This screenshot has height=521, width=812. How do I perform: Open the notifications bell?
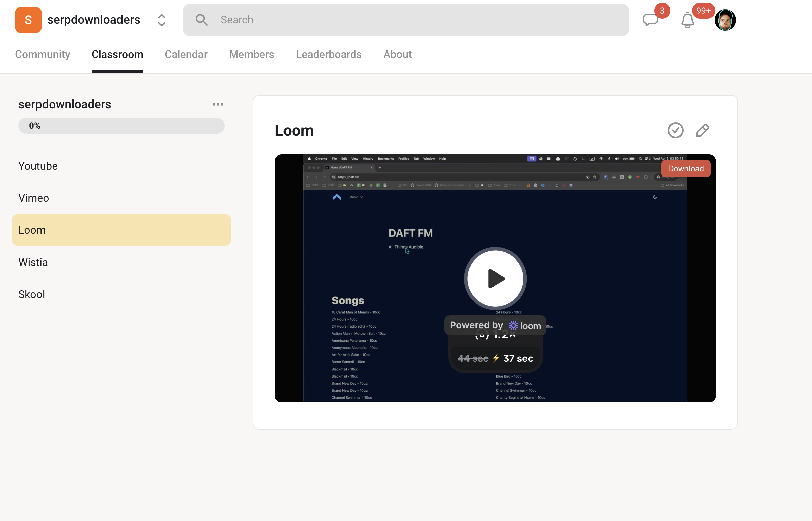click(687, 20)
